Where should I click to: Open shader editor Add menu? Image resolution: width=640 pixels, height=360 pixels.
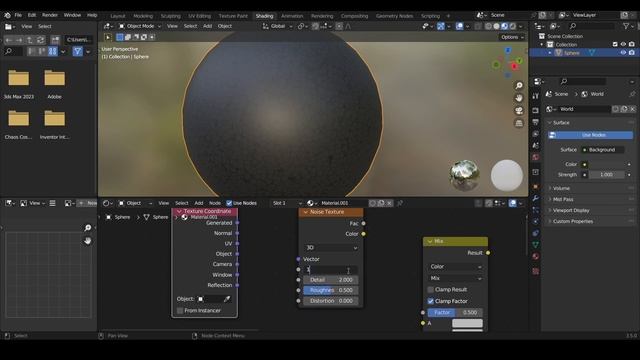199,203
